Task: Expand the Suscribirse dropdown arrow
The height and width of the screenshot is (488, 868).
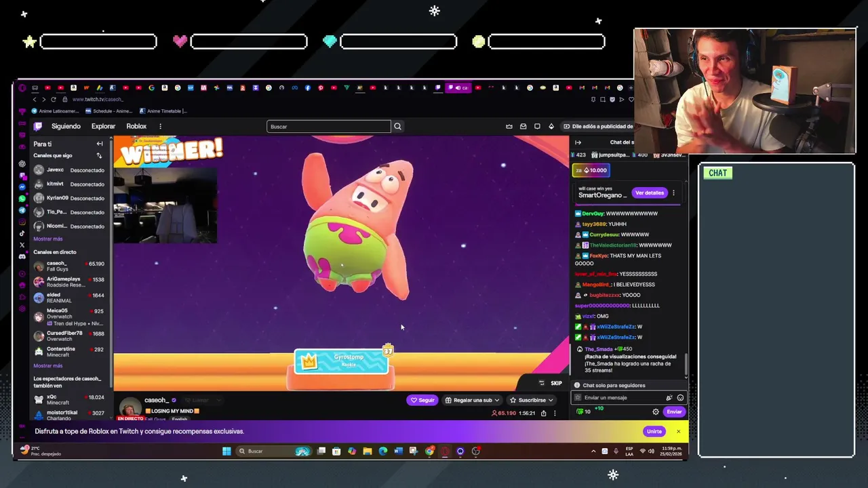Action: (550, 400)
